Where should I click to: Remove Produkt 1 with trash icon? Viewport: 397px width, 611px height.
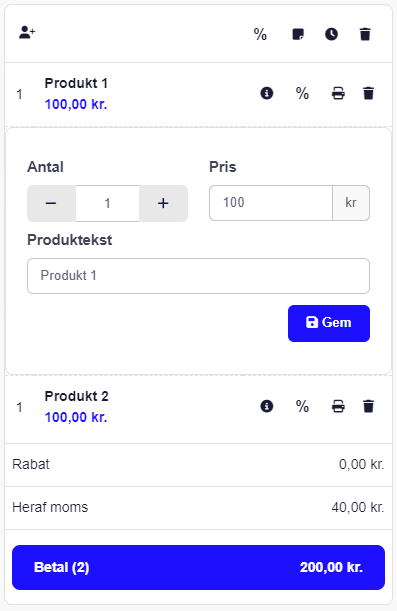(x=369, y=94)
